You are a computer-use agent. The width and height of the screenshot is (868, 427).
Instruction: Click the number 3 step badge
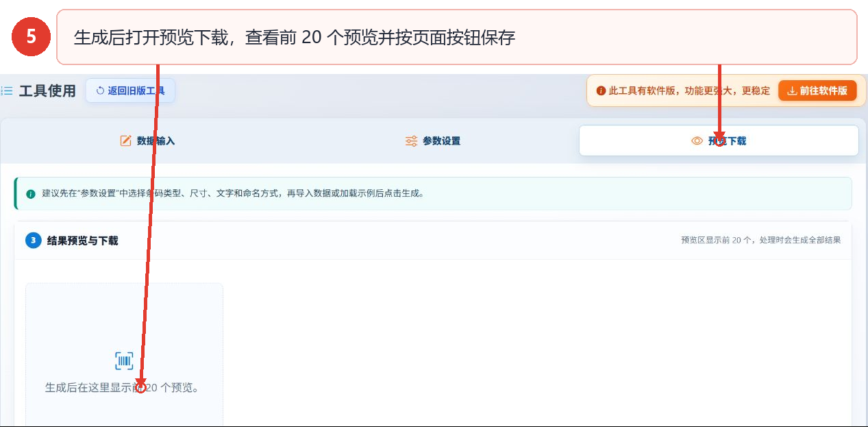pos(33,241)
